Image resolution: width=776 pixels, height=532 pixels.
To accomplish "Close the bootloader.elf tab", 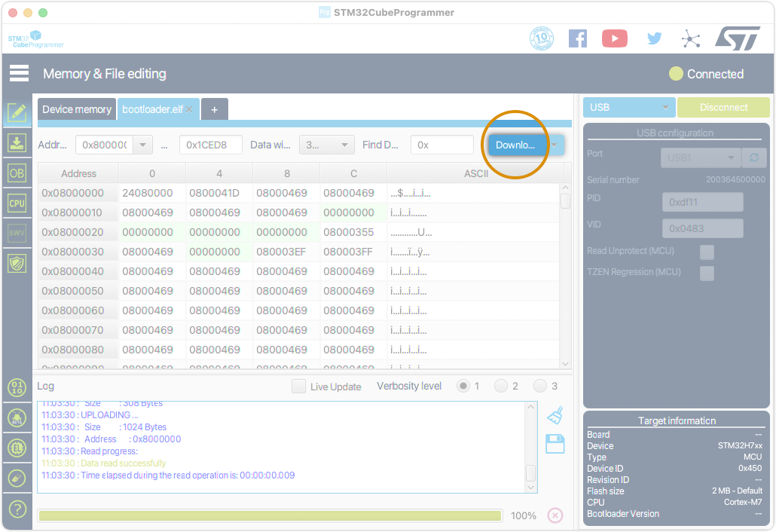I will point(189,109).
